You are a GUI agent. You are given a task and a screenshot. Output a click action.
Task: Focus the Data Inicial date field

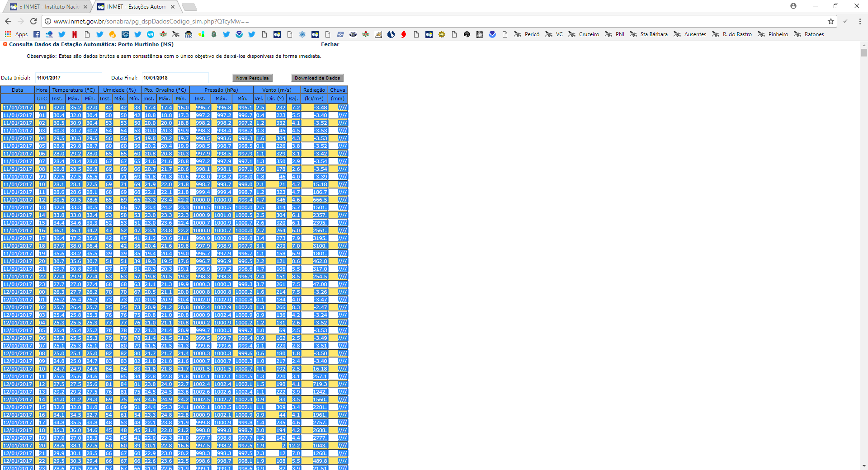[69, 78]
